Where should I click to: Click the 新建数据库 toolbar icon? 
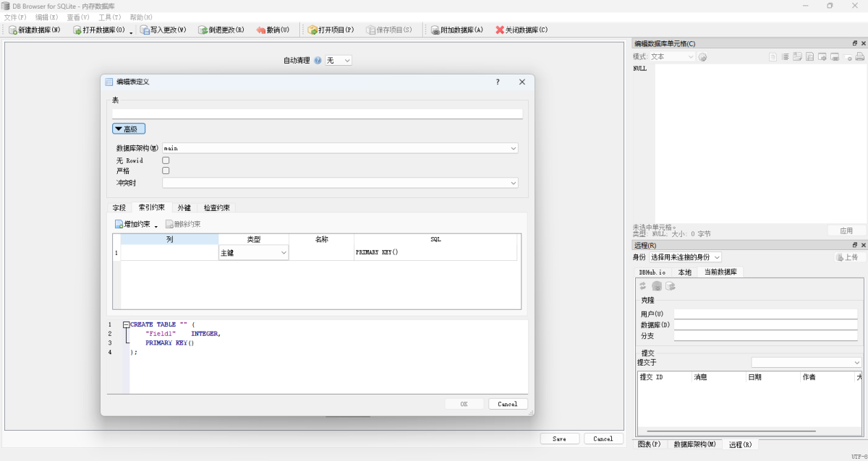14,30
